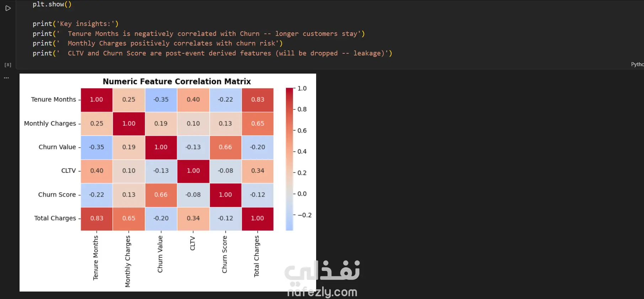Place cursor on plt.show() line
Image resolution: width=644 pixels, height=299 pixels.
click(52, 4)
